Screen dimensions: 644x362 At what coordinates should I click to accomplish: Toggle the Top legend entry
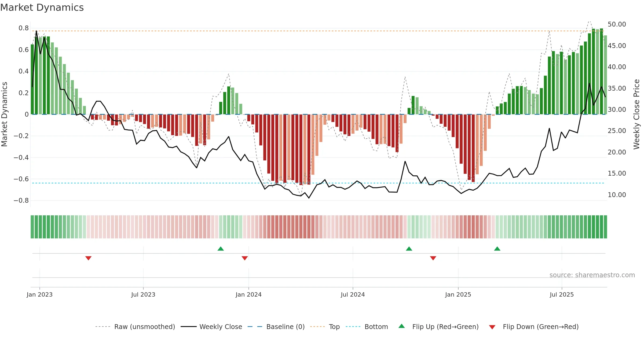325,327
